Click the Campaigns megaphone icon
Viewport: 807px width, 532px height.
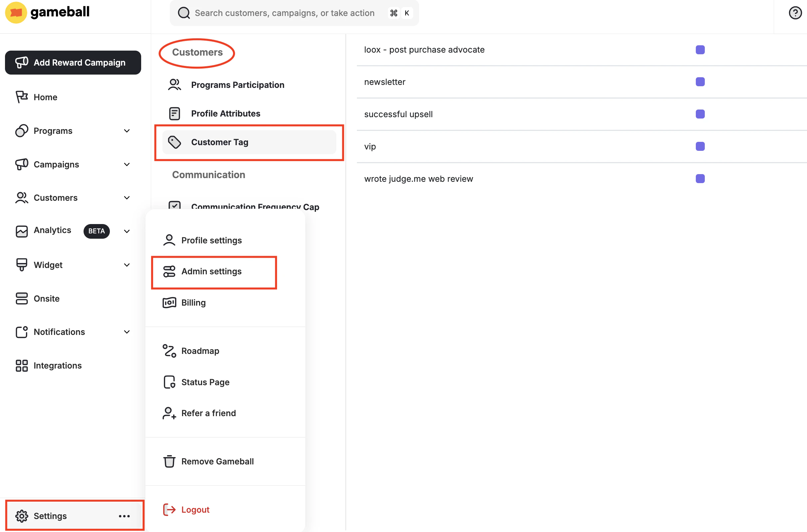click(22, 164)
